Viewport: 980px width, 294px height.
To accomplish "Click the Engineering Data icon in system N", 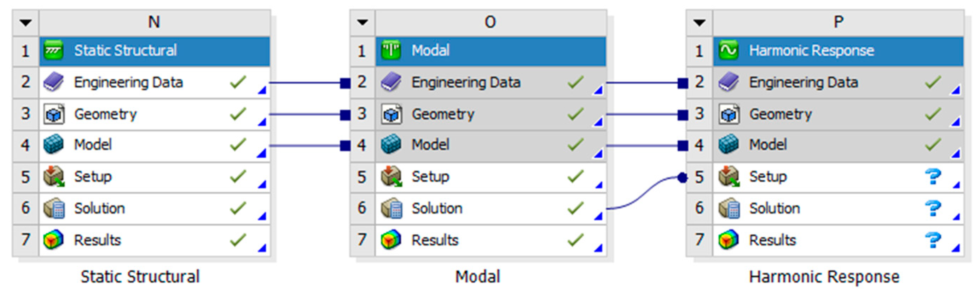I will [x=54, y=82].
